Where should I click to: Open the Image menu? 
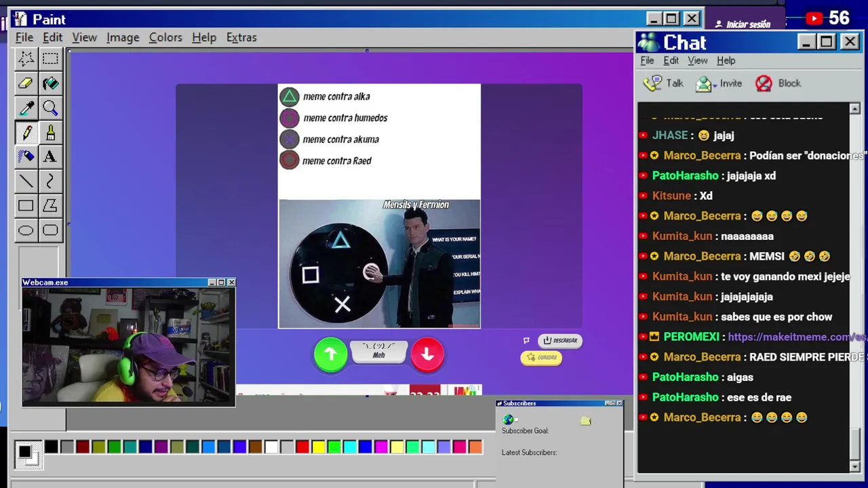(x=123, y=37)
